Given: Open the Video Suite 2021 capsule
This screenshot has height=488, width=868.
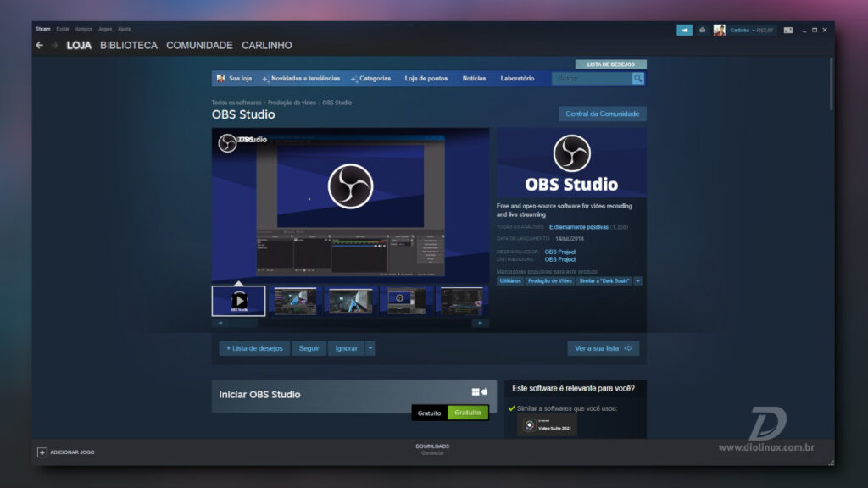Looking at the screenshot, I should 547,425.
